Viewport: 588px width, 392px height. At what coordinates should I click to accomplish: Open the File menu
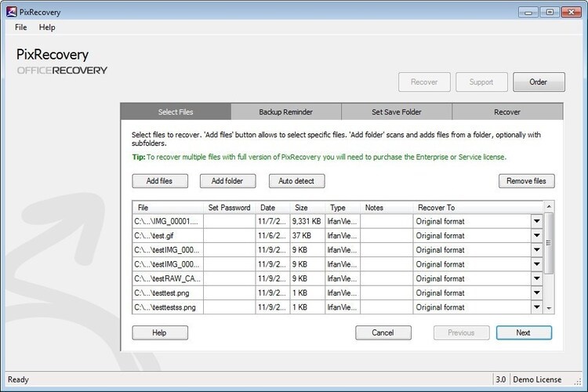(x=20, y=27)
